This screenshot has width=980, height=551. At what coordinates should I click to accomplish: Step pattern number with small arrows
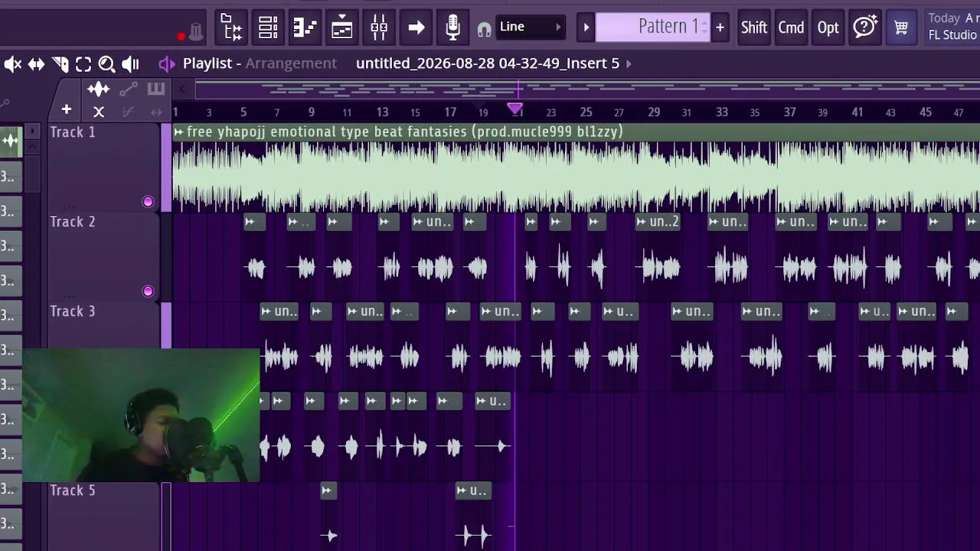click(x=704, y=28)
